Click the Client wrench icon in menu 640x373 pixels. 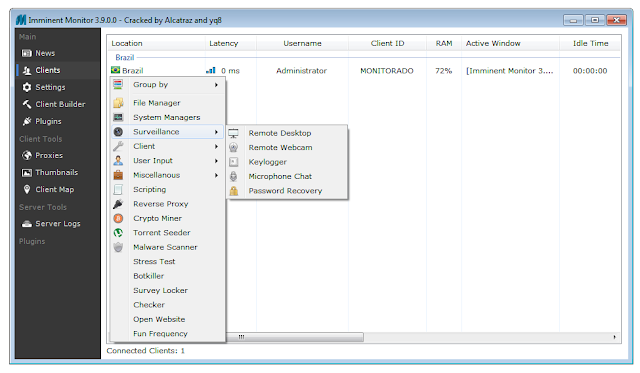118,146
